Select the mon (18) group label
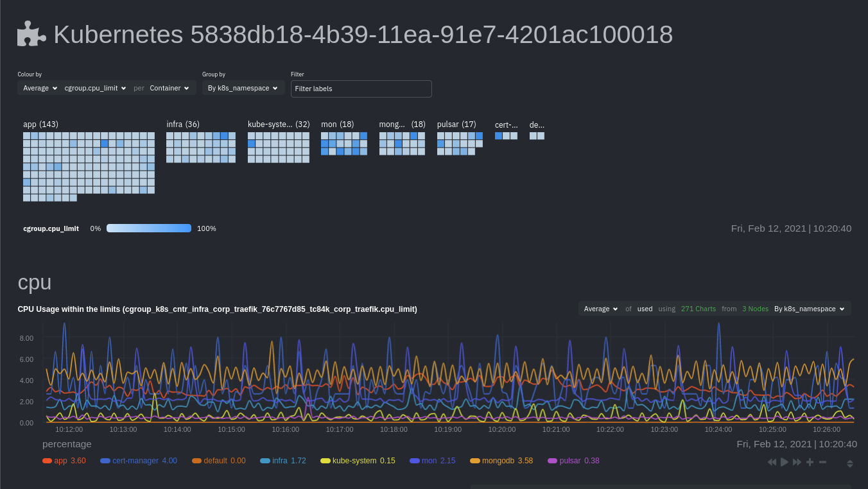The image size is (868, 489). tap(337, 124)
